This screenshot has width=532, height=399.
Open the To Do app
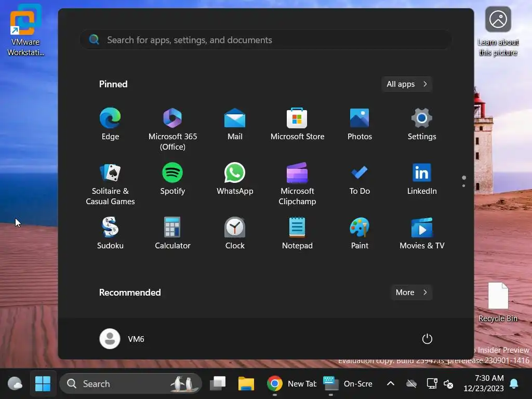pos(360,179)
